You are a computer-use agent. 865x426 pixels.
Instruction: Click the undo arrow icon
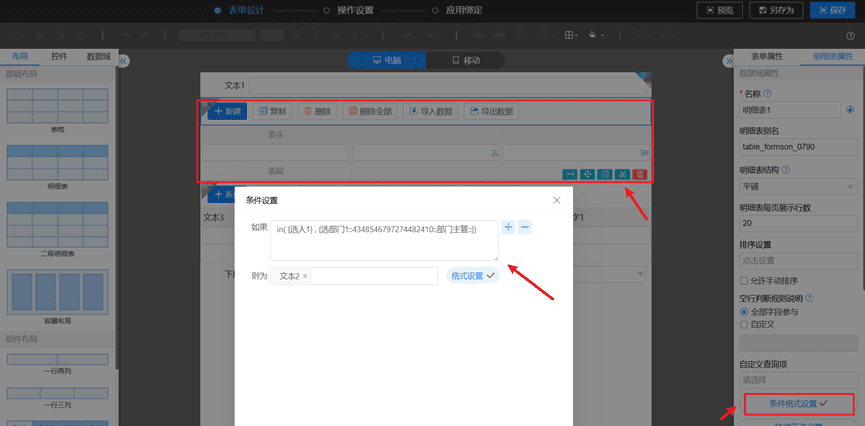(x=125, y=35)
